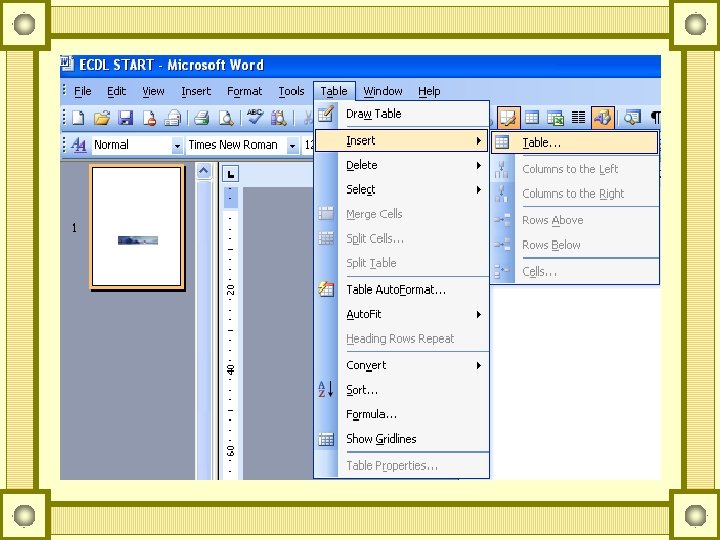
Task: Click Columns to the Left submenu entry
Action: tap(575, 169)
